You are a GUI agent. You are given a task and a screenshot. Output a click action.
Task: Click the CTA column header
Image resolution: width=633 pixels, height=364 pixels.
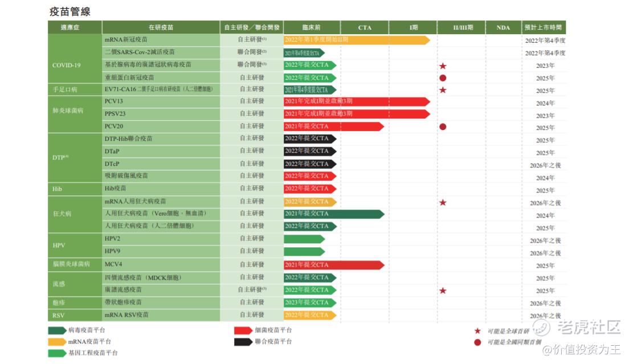[365, 27]
